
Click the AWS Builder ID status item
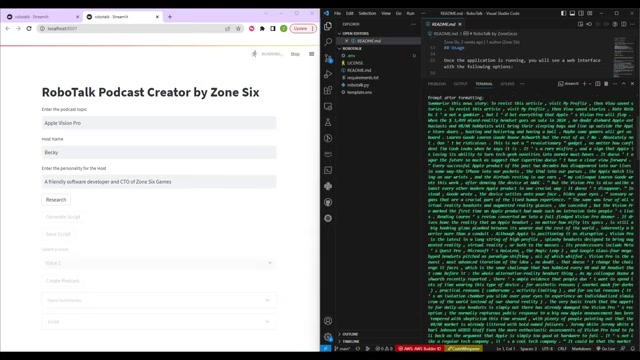pyautogui.click(x=420, y=349)
